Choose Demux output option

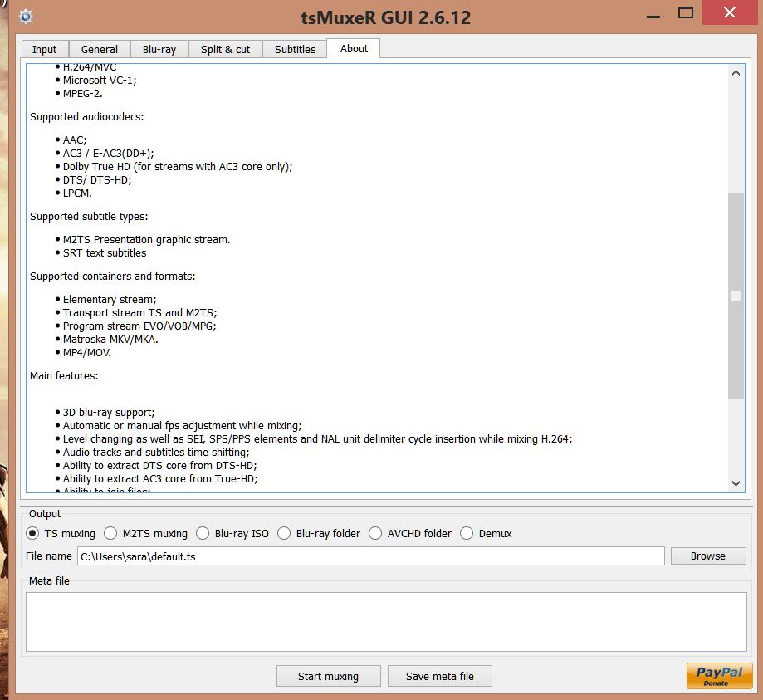pos(486,534)
